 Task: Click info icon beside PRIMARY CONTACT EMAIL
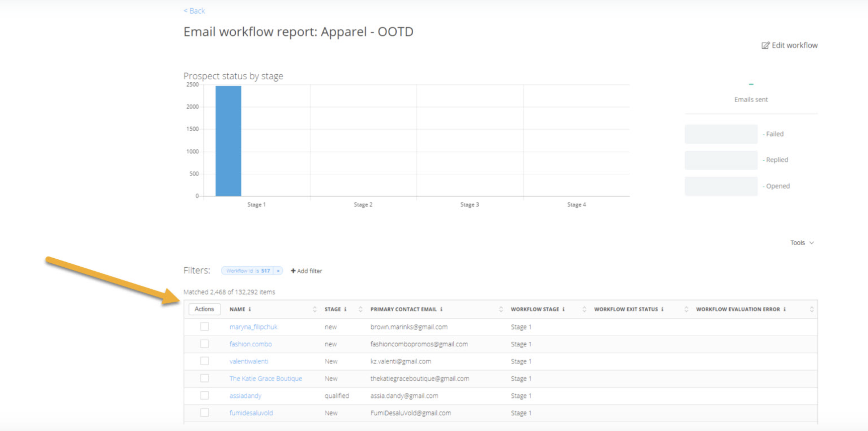(441, 309)
